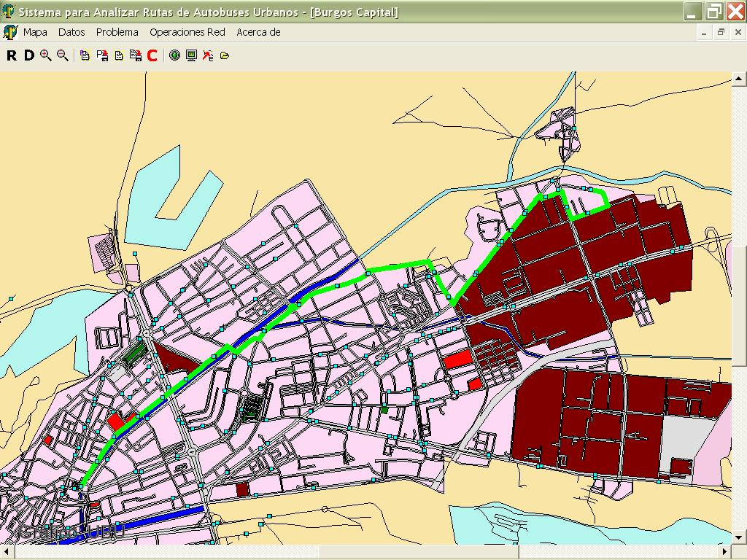
Task: Minimize the inner map document window
Action: [x=704, y=32]
